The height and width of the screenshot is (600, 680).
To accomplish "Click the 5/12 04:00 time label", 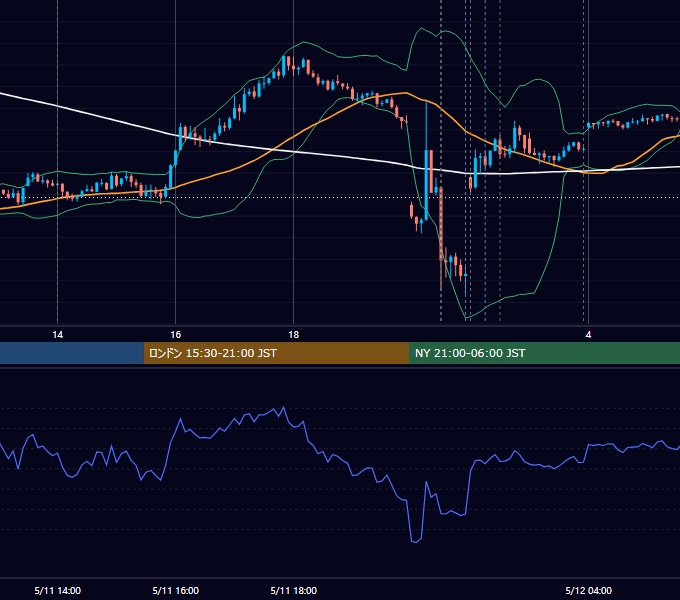I will (x=588, y=590).
